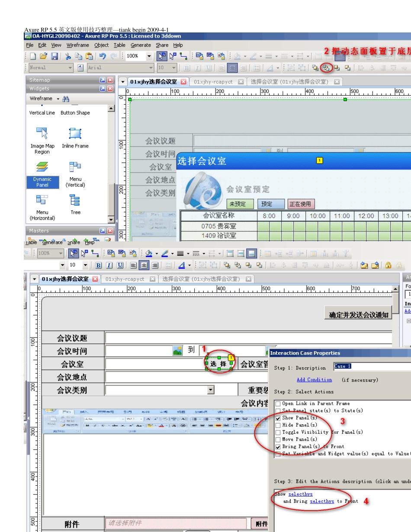Pop out the Sitemap panel
The image size is (411, 532).
(103, 80)
